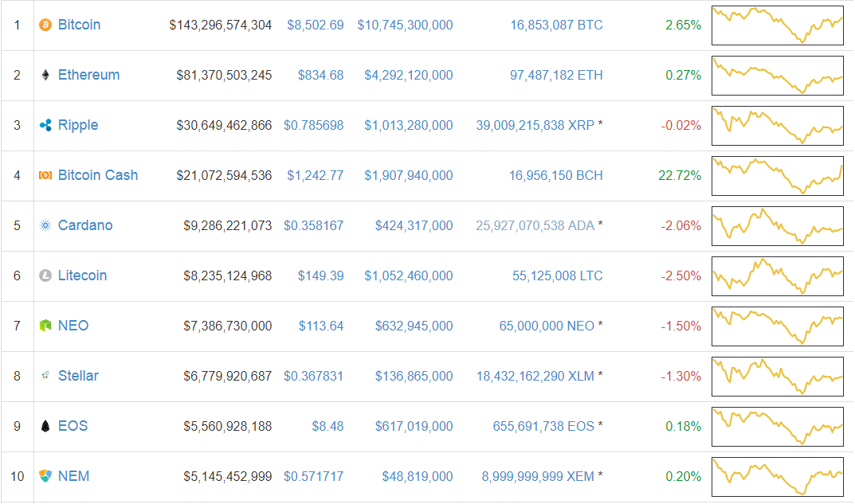Viewport: 855px width, 504px height.
Task: Click the Bitcoin coin logo icon
Action: [x=45, y=25]
